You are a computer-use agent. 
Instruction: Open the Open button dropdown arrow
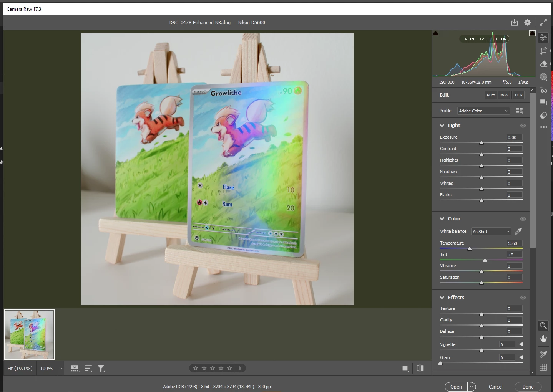[x=472, y=387]
